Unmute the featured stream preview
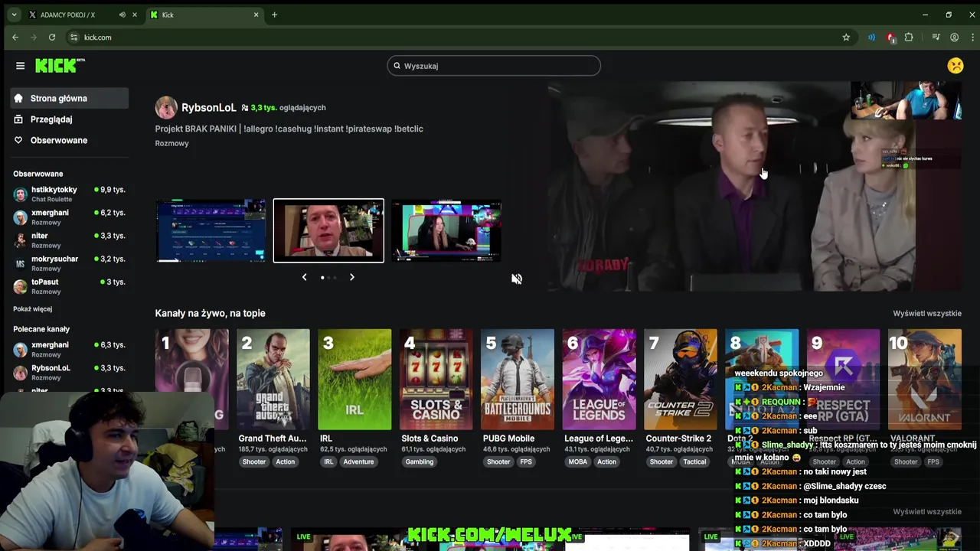Image resolution: width=980 pixels, height=551 pixels. (x=517, y=279)
